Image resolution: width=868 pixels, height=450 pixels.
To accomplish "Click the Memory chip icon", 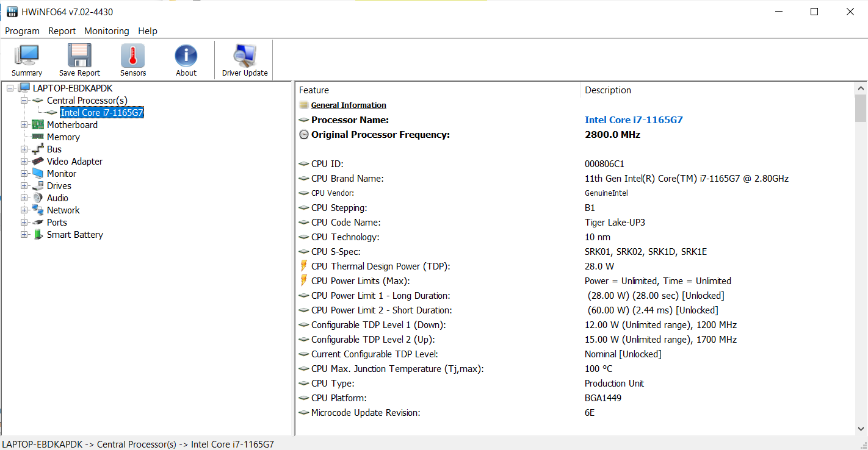I will point(38,137).
